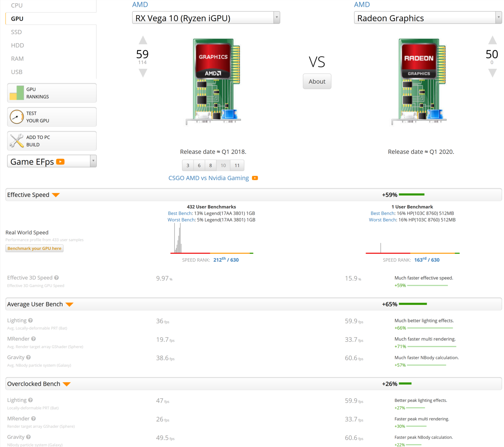Click the About button

[317, 81]
